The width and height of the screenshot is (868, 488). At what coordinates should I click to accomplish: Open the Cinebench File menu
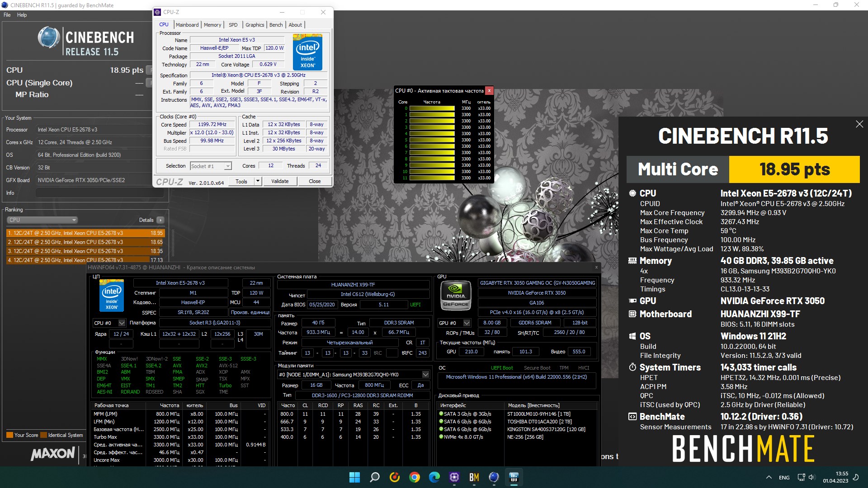click(x=7, y=15)
